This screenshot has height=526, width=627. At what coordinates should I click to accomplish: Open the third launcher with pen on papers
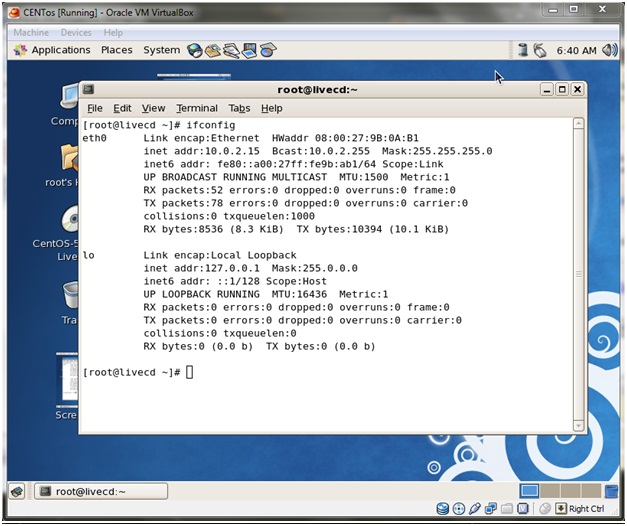tap(232, 50)
